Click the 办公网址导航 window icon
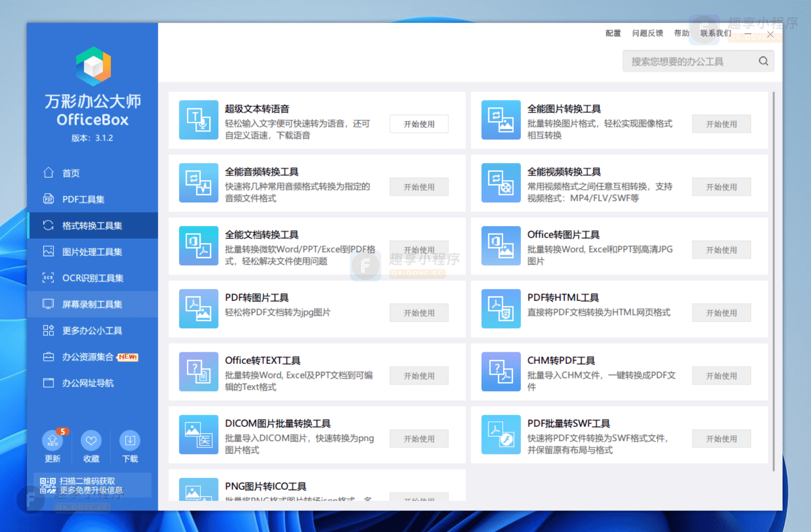811x532 pixels. coord(48,383)
